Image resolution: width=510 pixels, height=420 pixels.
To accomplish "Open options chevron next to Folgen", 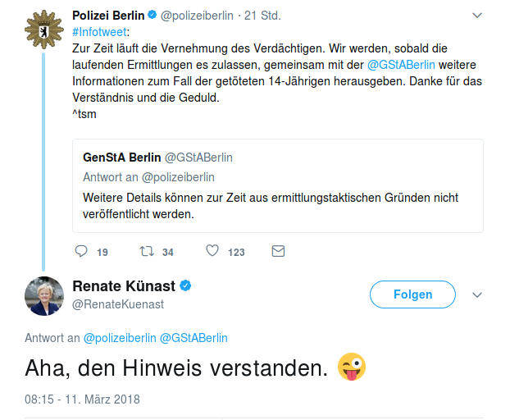I will [478, 294].
